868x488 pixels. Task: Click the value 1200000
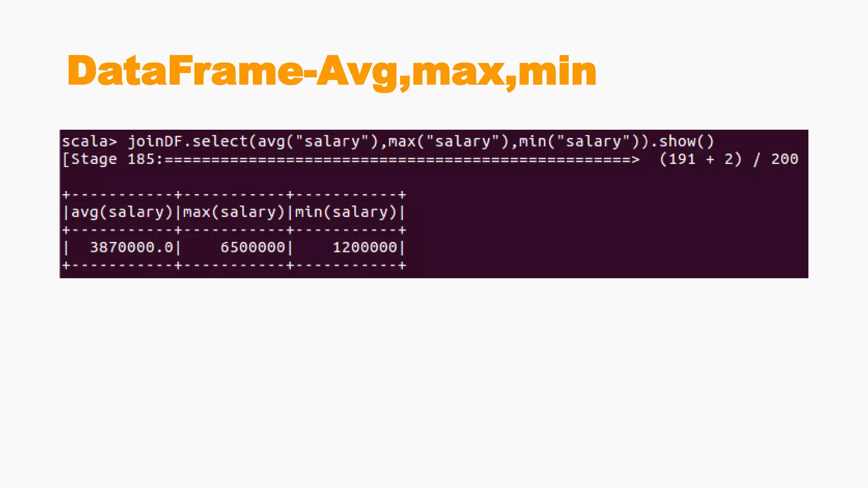click(x=364, y=247)
